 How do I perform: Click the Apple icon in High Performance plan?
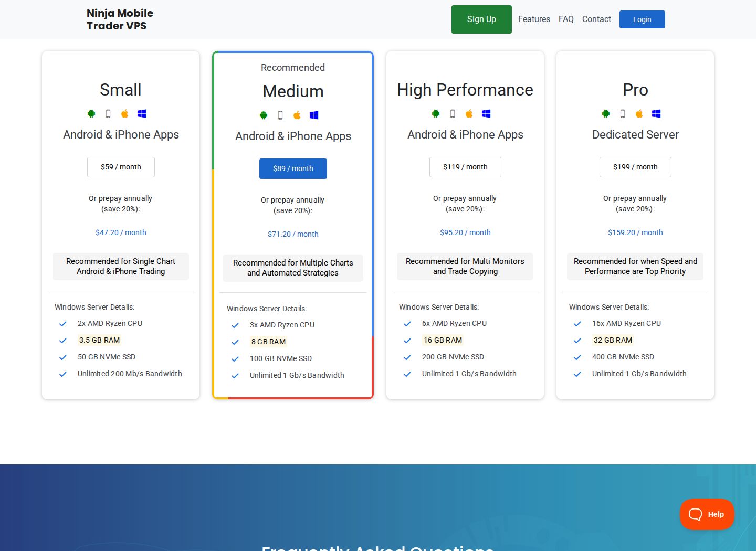(469, 113)
